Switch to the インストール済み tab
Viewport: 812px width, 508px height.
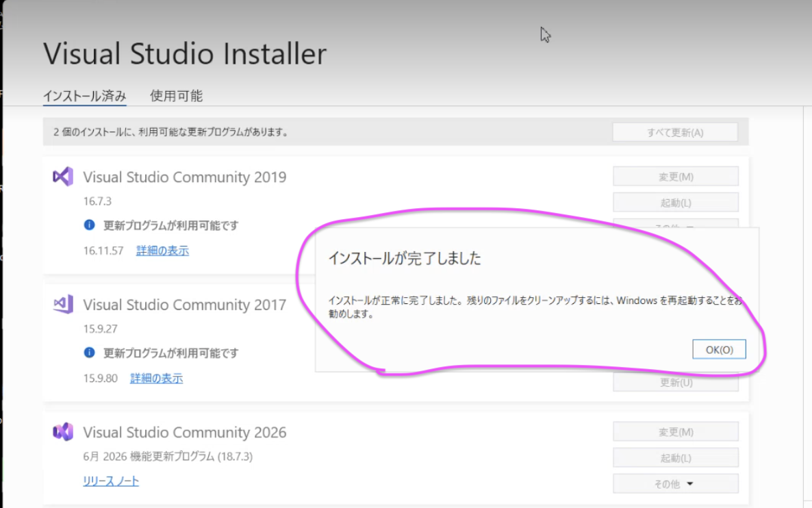click(x=84, y=96)
